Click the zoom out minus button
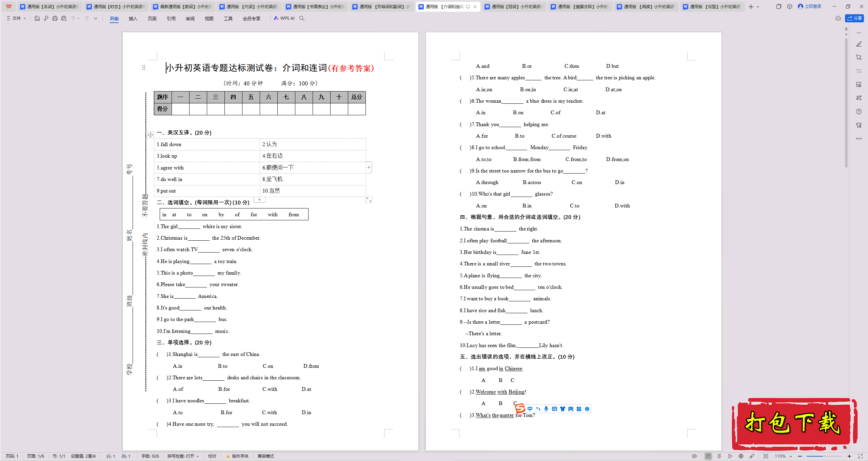This screenshot has height=461, width=868. pyautogui.click(x=800, y=456)
